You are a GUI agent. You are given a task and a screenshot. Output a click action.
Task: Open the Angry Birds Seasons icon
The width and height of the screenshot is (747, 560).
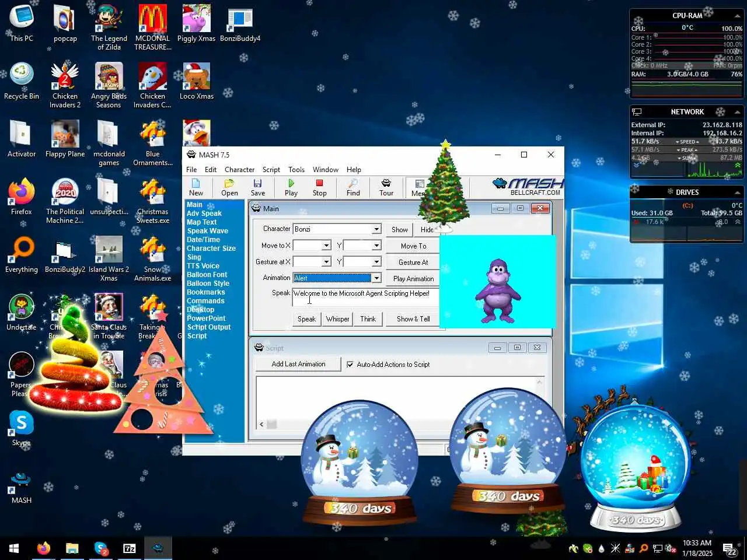(x=109, y=86)
